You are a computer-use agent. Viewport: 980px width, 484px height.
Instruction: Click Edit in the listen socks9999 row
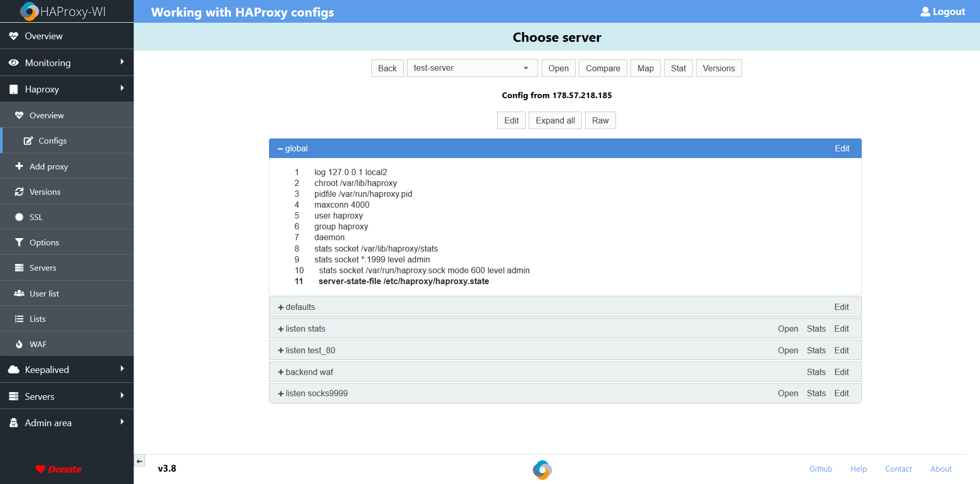[x=842, y=393]
